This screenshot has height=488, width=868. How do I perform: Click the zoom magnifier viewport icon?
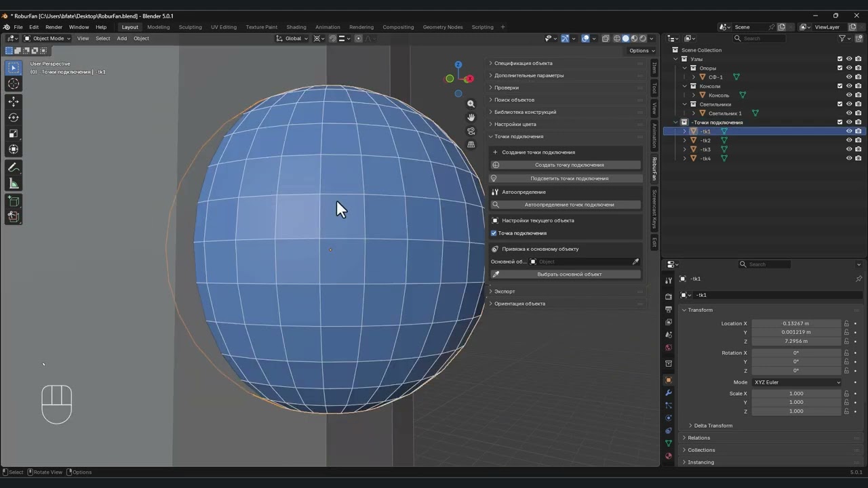coord(471,104)
